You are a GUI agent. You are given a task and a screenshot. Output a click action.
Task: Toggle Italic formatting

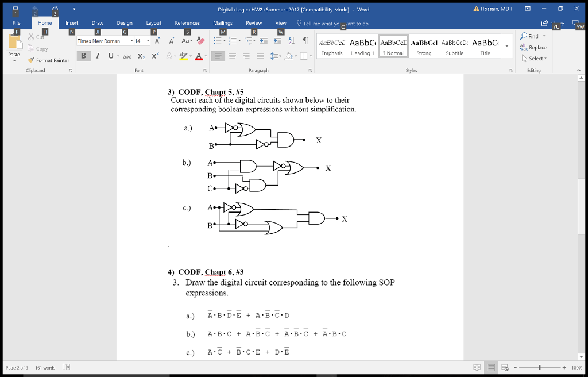(x=98, y=56)
